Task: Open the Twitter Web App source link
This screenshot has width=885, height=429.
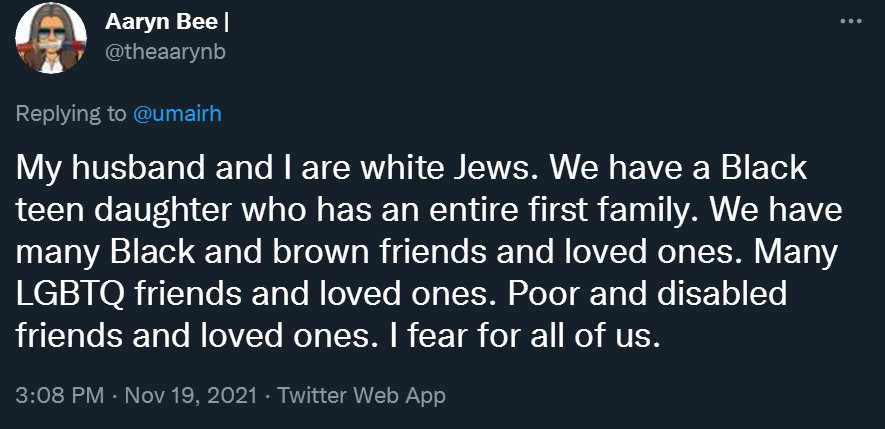Action: [x=360, y=395]
